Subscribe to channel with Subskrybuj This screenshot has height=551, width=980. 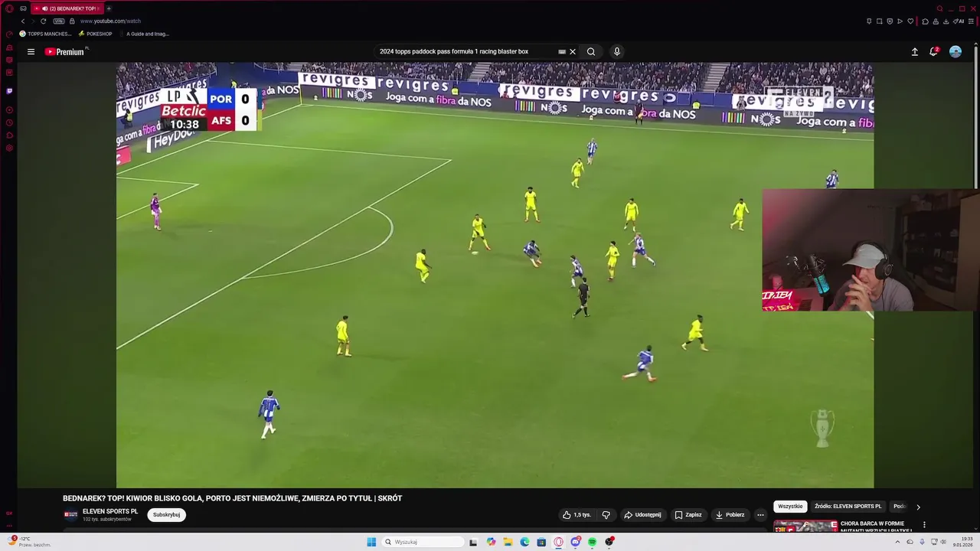point(166,515)
